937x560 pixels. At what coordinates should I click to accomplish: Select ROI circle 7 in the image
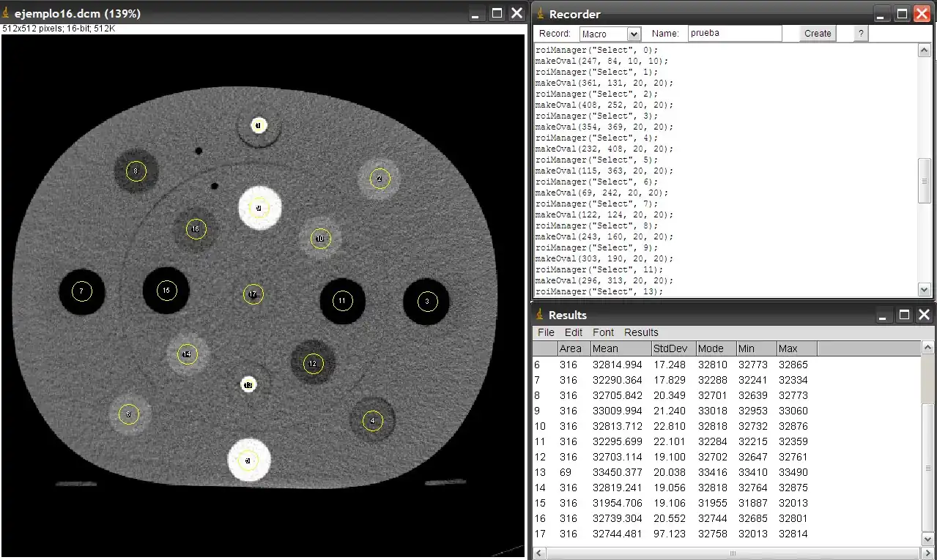point(81,291)
